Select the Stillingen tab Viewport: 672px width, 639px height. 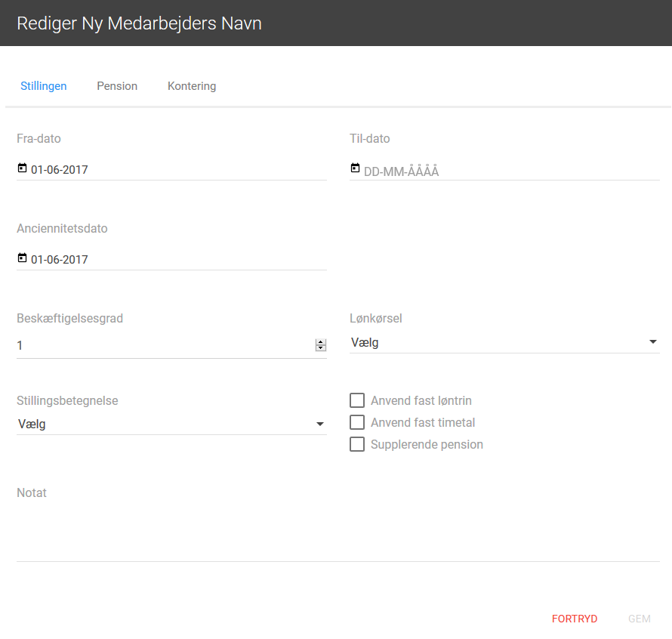tap(44, 86)
